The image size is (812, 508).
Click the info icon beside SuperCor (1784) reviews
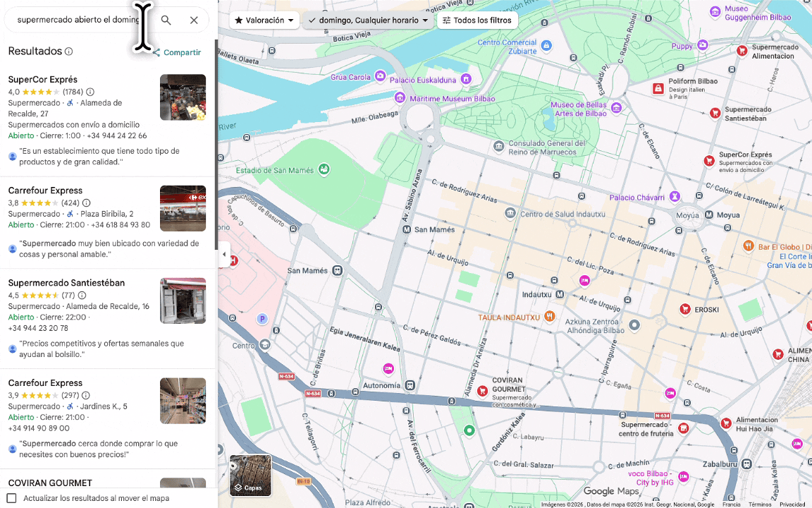pos(90,92)
